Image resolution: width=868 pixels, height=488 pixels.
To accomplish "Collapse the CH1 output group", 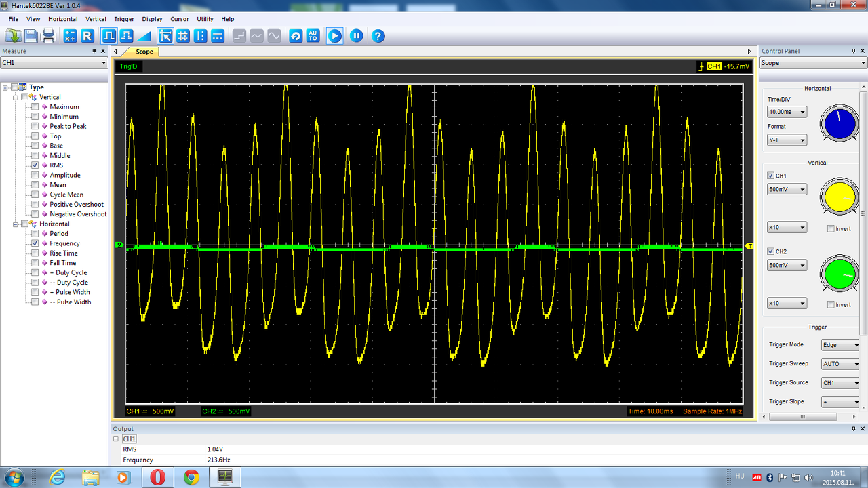I will (x=116, y=439).
